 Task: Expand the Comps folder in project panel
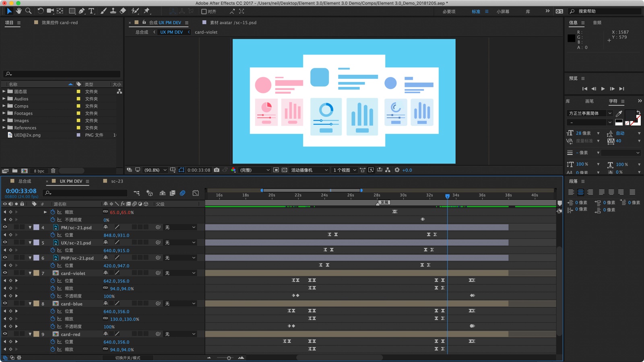pos(4,106)
